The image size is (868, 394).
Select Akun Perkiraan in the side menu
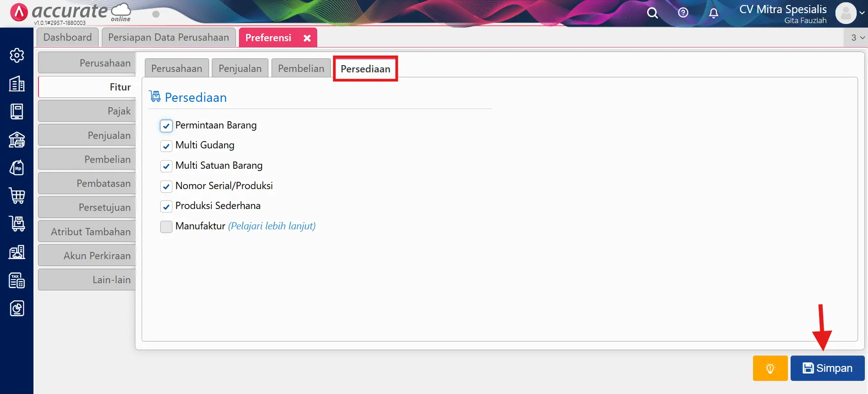[x=87, y=256]
